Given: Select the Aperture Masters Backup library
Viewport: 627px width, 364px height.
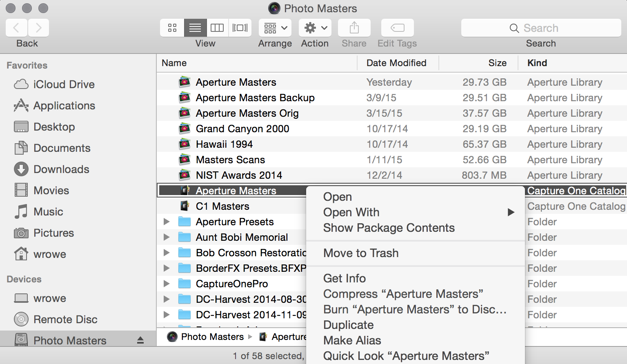Looking at the screenshot, I should click(x=392, y=98).
